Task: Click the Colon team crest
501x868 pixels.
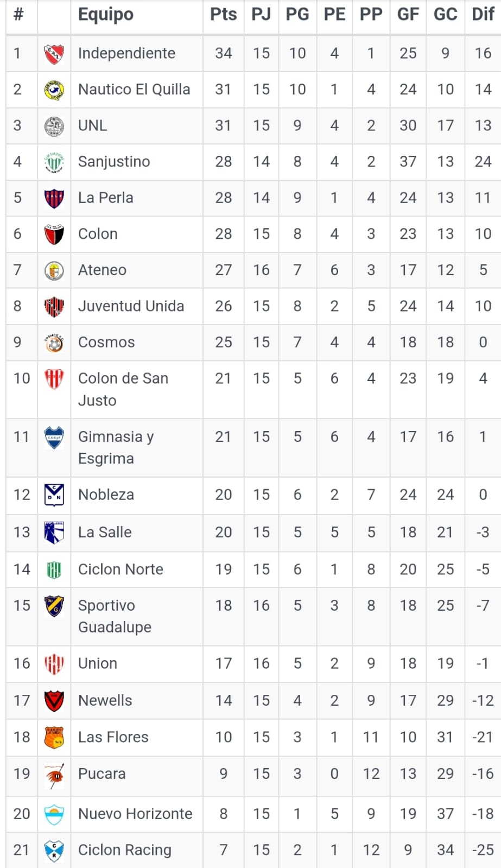Action: (x=54, y=234)
